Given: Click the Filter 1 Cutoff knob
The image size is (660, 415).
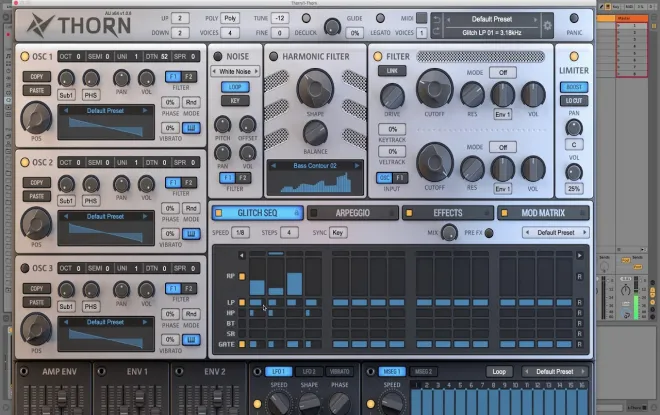Looking at the screenshot, I should [434, 89].
